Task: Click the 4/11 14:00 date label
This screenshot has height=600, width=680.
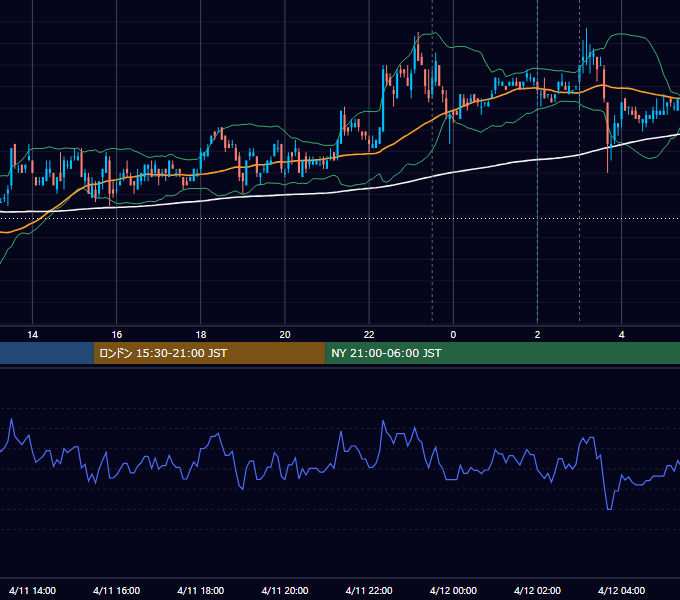Action: (x=33, y=590)
